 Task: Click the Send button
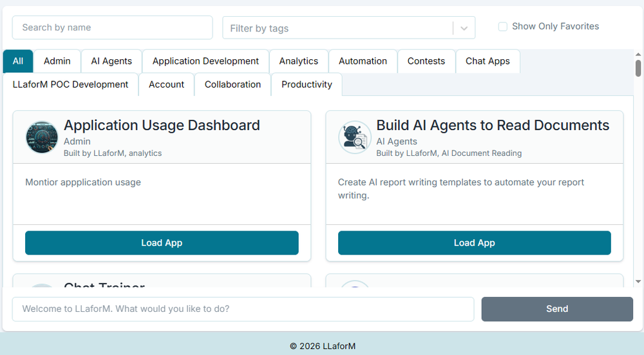tap(557, 309)
